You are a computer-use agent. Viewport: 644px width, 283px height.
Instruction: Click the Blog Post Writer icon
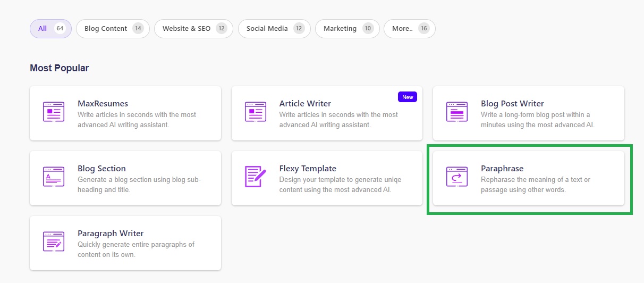[x=456, y=112]
